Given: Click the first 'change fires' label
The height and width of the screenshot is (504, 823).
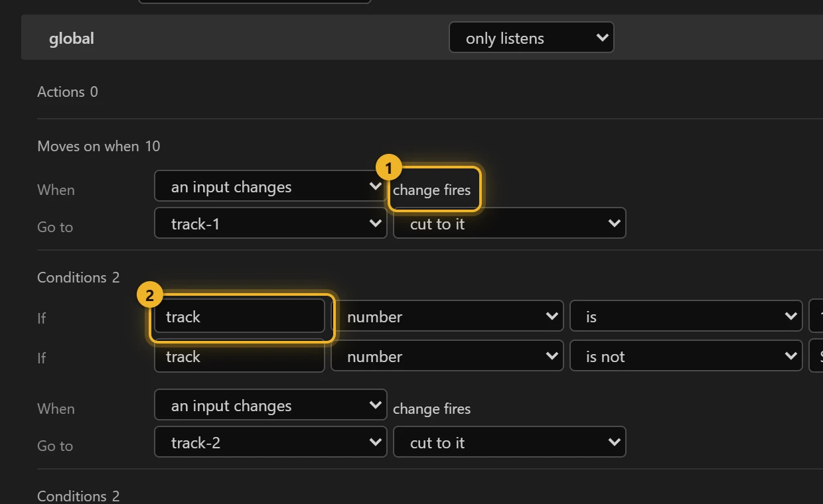Looking at the screenshot, I should click(x=431, y=190).
